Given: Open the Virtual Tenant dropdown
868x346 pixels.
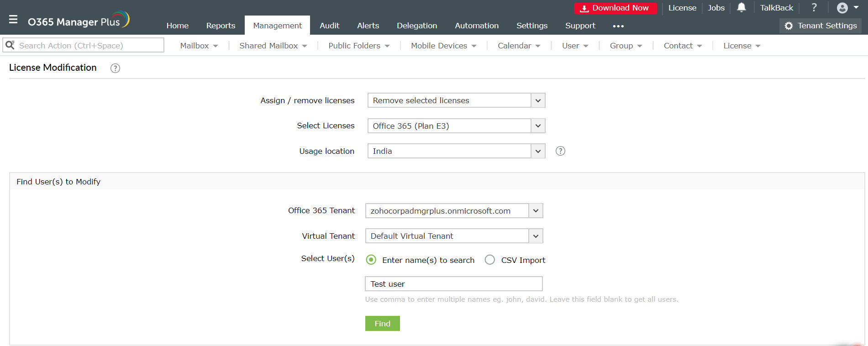Looking at the screenshot, I should point(454,236).
